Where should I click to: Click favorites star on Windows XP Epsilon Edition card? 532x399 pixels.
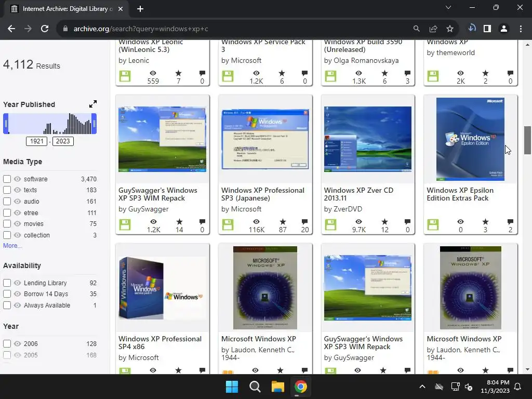coord(486,221)
